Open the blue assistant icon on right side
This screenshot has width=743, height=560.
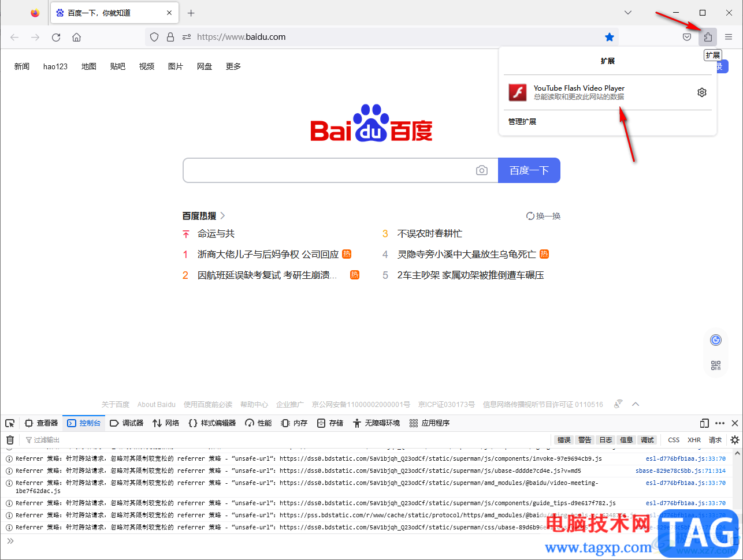point(716,340)
